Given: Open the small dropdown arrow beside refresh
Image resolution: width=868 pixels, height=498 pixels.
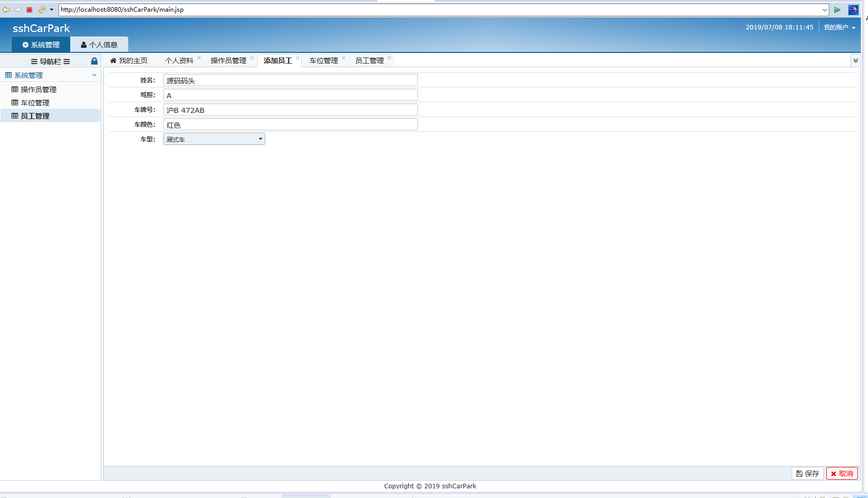Looking at the screenshot, I should [51, 10].
